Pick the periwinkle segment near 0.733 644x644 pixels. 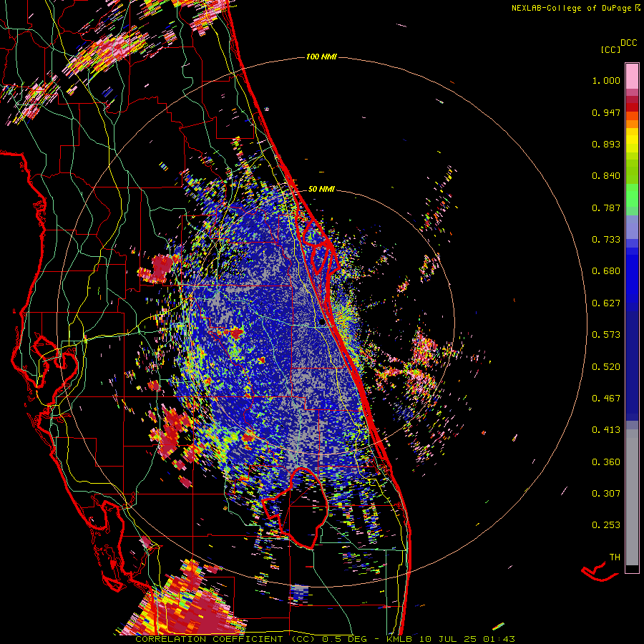(x=632, y=227)
